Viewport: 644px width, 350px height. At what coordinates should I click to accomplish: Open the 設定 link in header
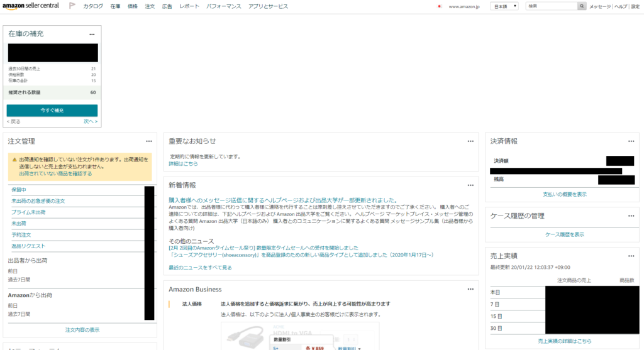[635, 6]
